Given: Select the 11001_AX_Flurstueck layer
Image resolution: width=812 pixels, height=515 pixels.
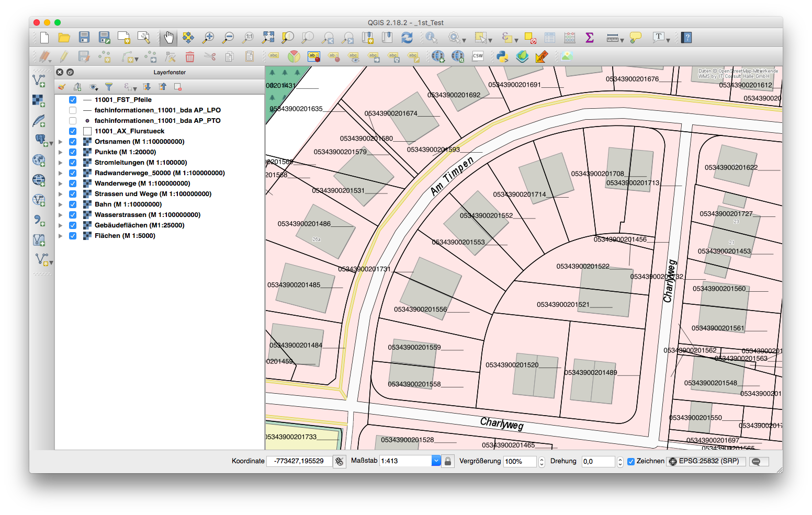Looking at the screenshot, I should click(x=129, y=131).
